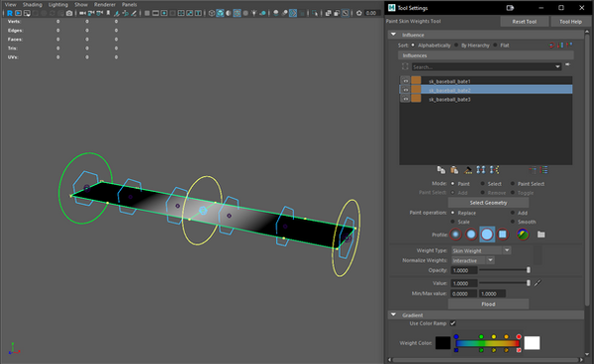The height and width of the screenshot is (364, 594).
Task: Sort influences Flat
Action: pyautogui.click(x=495, y=45)
